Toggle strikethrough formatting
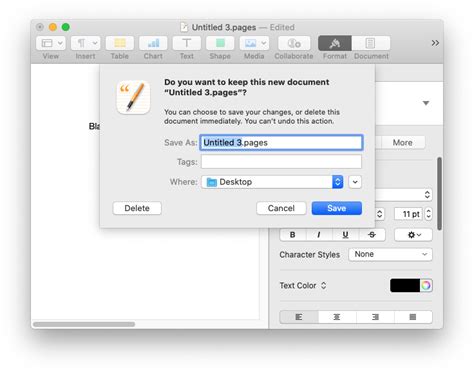The width and height of the screenshot is (474, 372). tap(372, 235)
